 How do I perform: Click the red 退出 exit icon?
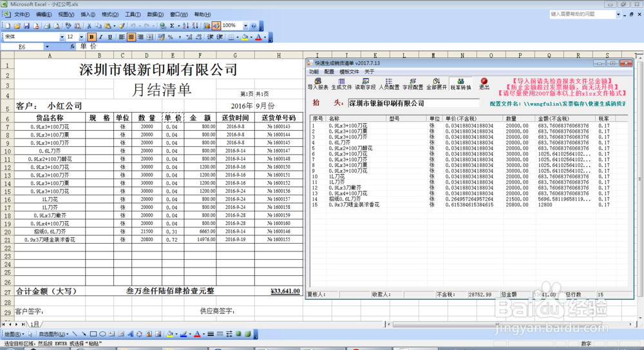click(x=484, y=84)
